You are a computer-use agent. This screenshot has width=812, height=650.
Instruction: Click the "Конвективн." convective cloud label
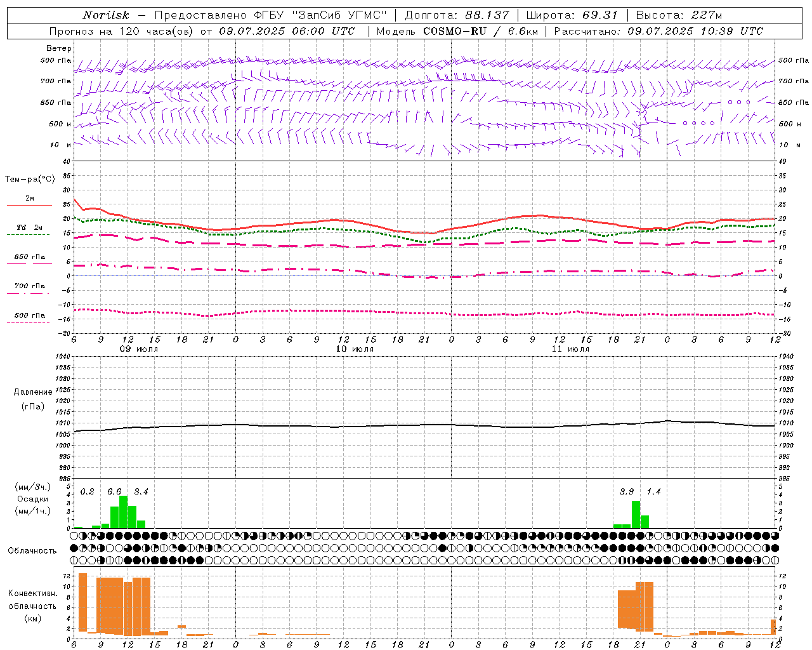pos(32,594)
